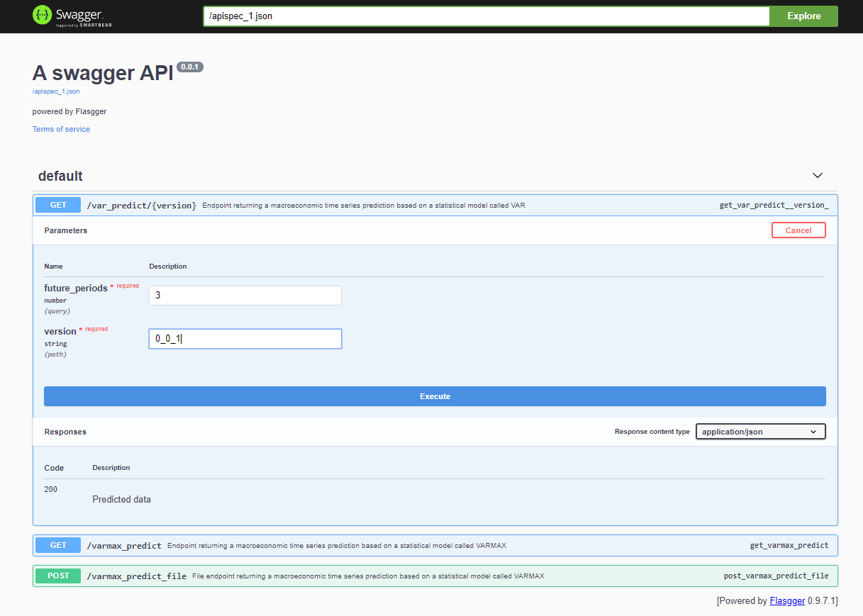Click the Explore button

coord(803,16)
